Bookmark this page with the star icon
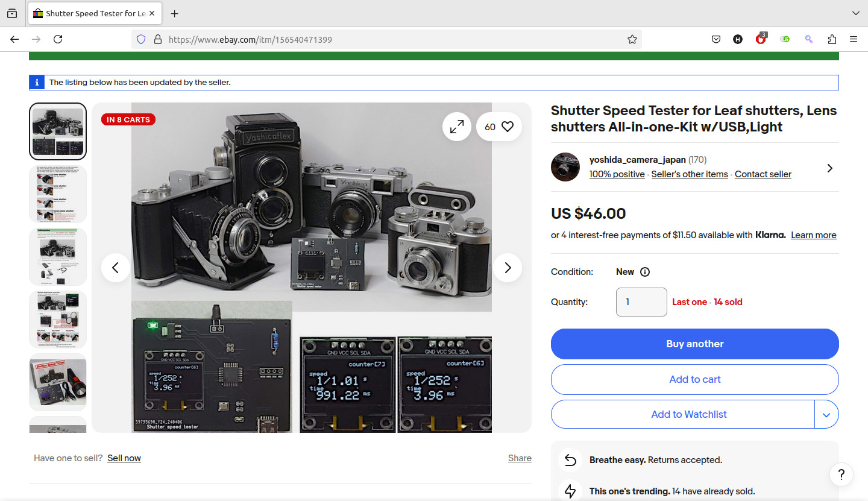868x501 pixels. point(632,39)
